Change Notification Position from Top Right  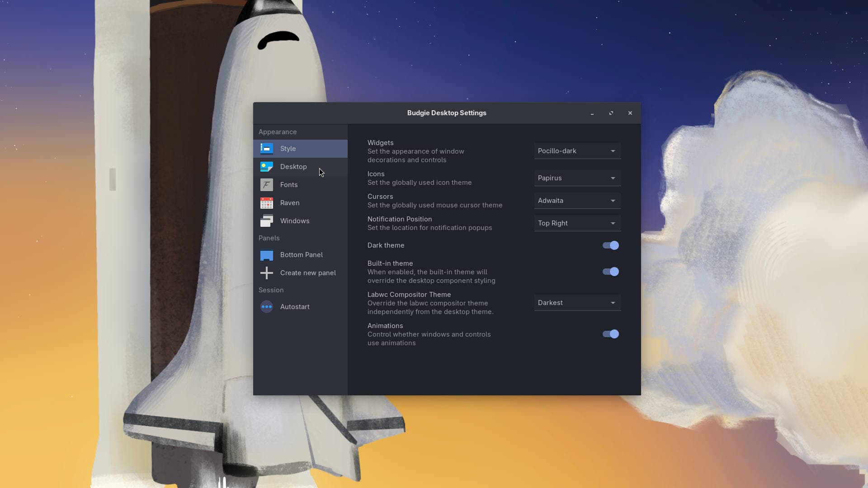[x=577, y=223]
